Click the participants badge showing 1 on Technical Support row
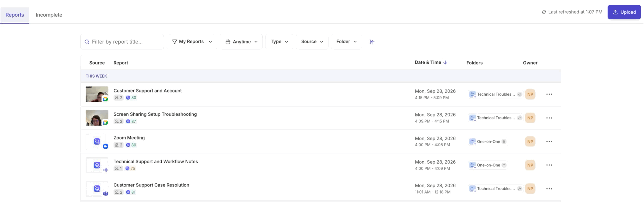This screenshot has height=202, width=644. click(118, 168)
